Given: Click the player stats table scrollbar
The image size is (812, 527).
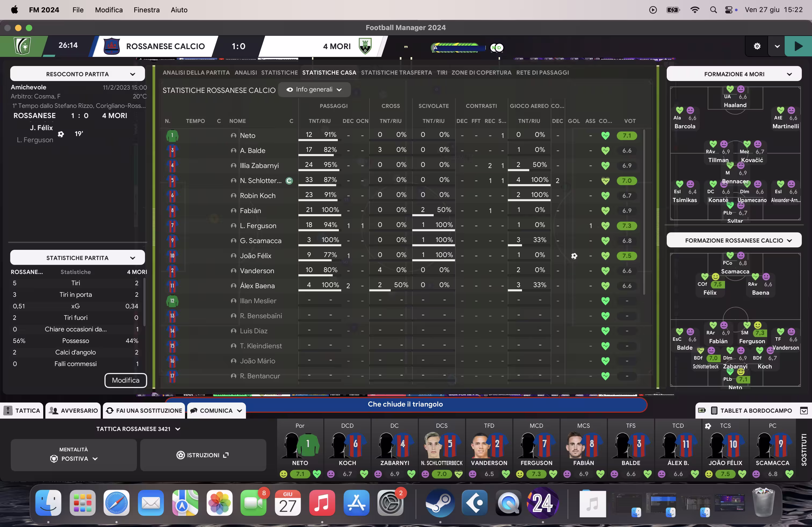Looking at the screenshot, I should 644,212.
